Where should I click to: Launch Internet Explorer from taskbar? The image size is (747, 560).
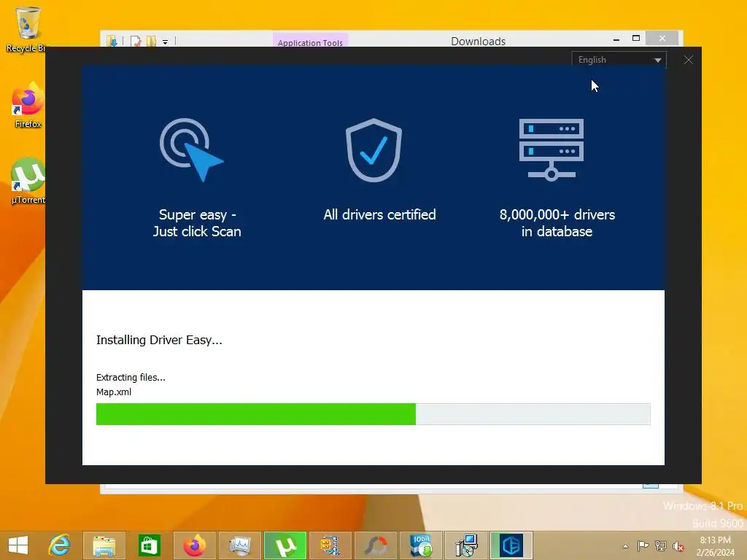(60, 545)
